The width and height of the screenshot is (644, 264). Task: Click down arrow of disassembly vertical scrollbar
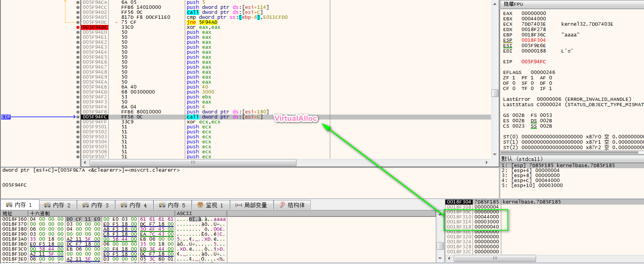point(495,155)
